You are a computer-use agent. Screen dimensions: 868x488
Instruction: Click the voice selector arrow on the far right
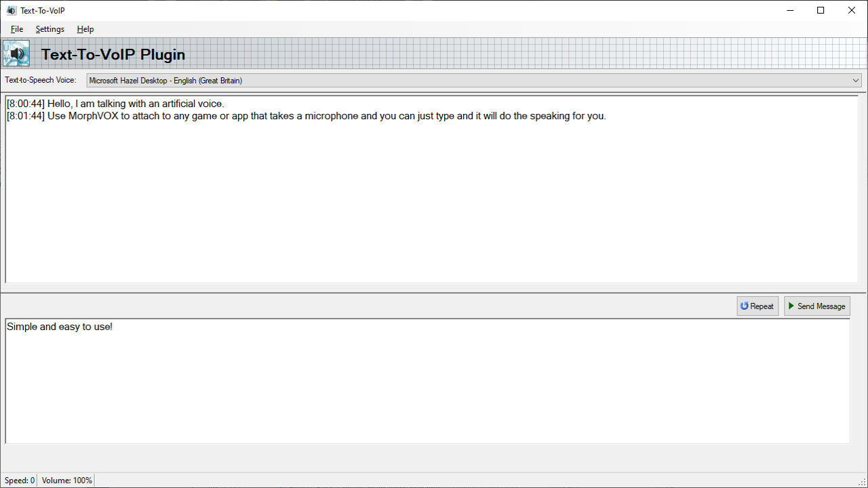coord(855,80)
